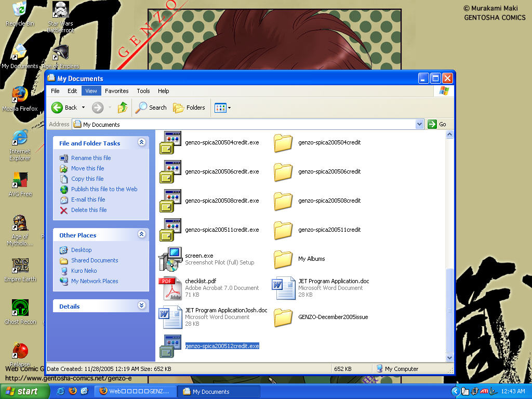The image size is (532, 399).
Task: Expand the Details panel
Action: coord(141,305)
